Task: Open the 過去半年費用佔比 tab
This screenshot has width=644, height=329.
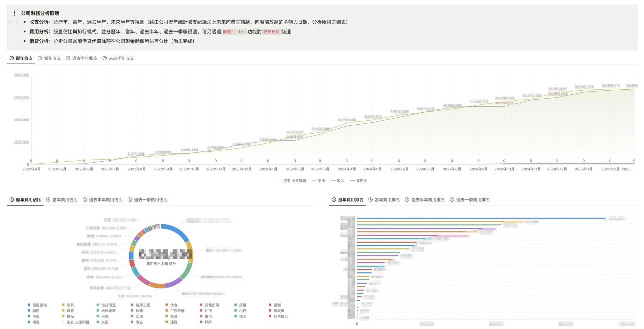Action: click(x=103, y=200)
